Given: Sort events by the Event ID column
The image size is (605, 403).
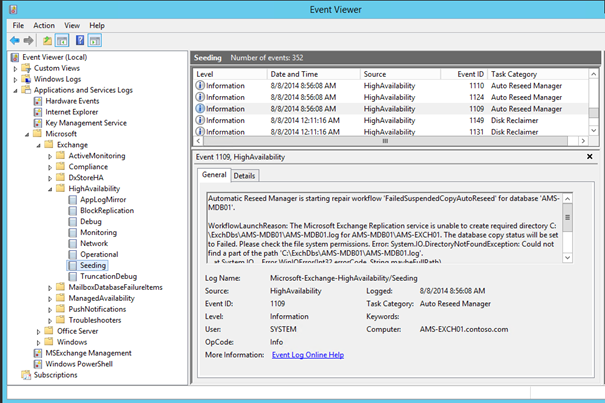Looking at the screenshot, I should 471,74.
